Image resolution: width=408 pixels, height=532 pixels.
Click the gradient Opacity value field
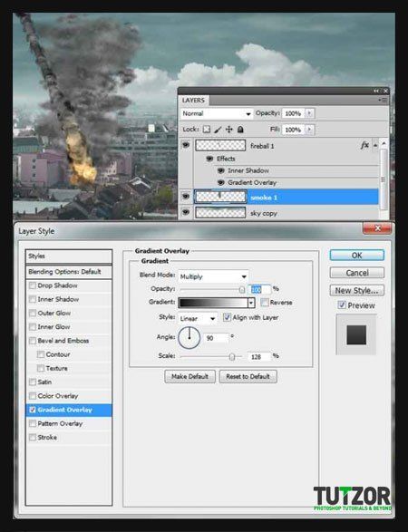click(260, 289)
